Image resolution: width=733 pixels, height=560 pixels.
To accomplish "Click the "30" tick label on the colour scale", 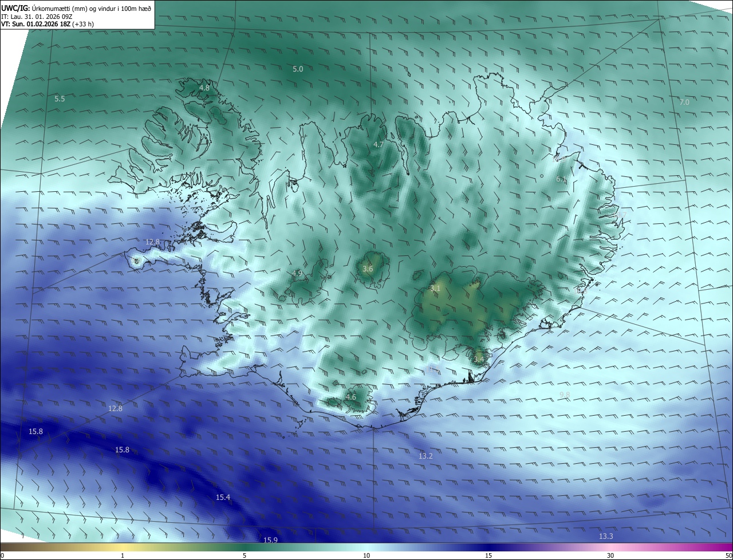I will point(610,555).
